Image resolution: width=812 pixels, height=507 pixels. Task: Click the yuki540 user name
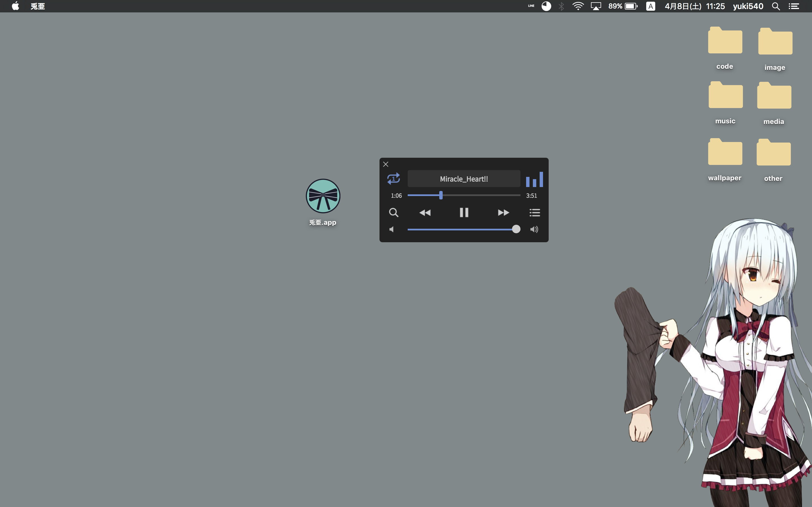point(748,6)
